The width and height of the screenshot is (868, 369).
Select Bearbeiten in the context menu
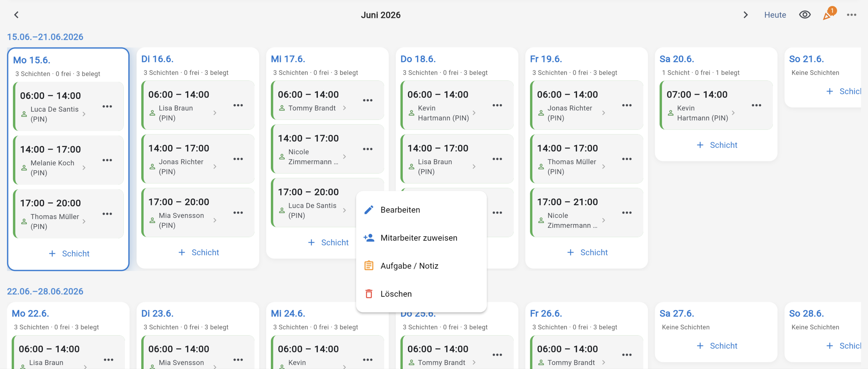pyautogui.click(x=421, y=210)
